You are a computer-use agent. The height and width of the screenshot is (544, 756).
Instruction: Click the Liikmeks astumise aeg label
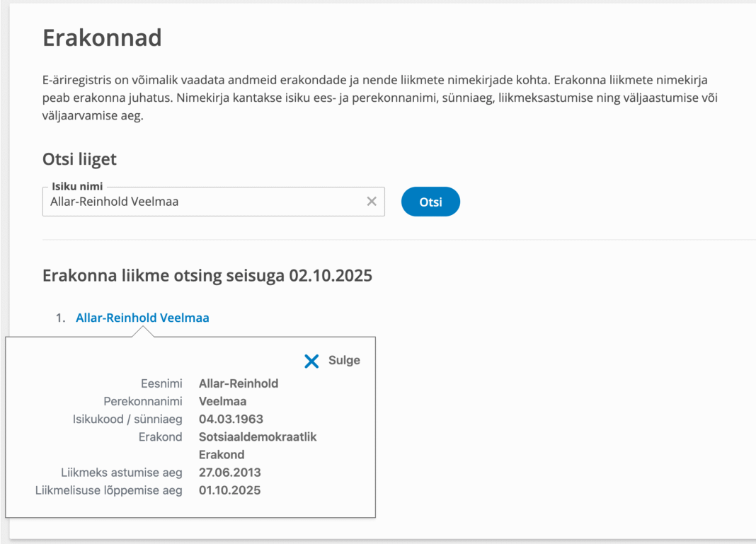[121, 472]
